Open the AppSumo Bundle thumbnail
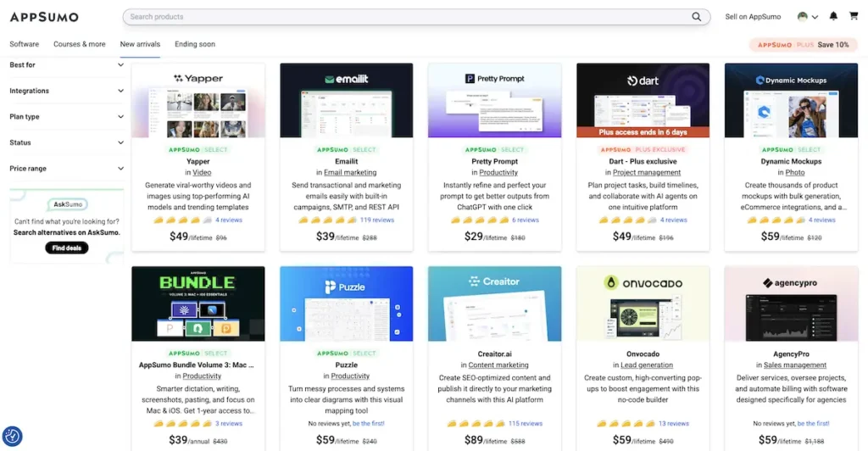 (198, 303)
